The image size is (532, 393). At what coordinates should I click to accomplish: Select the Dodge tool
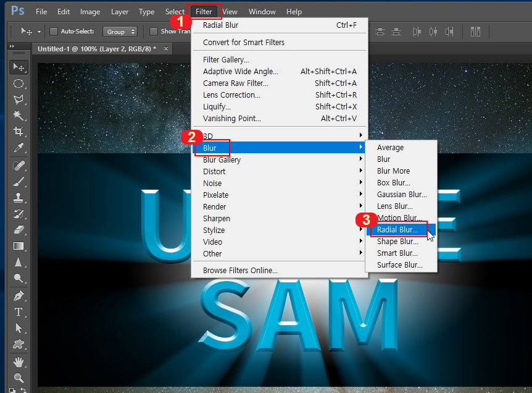click(19, 278)
